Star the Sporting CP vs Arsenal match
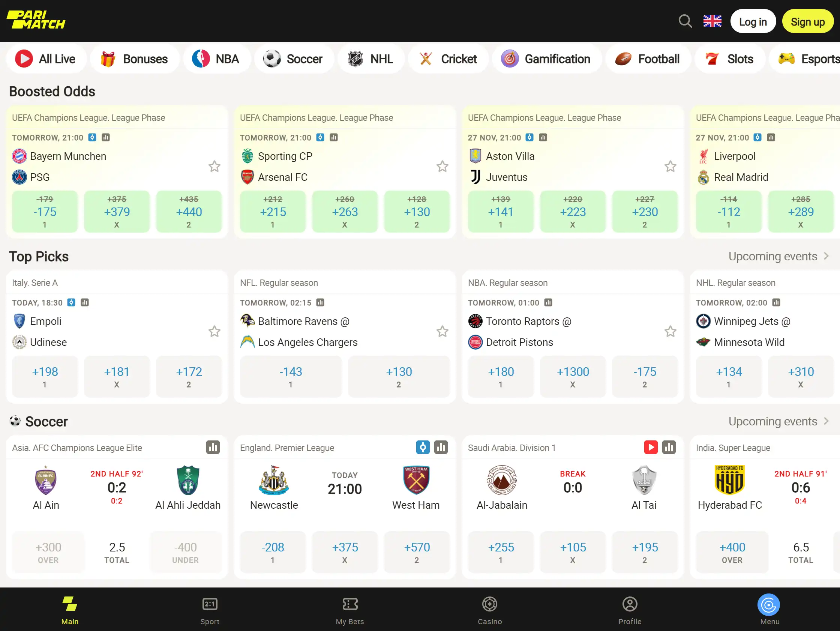The width and height of the screenshot is (840, 631). [x=442, y=167]
